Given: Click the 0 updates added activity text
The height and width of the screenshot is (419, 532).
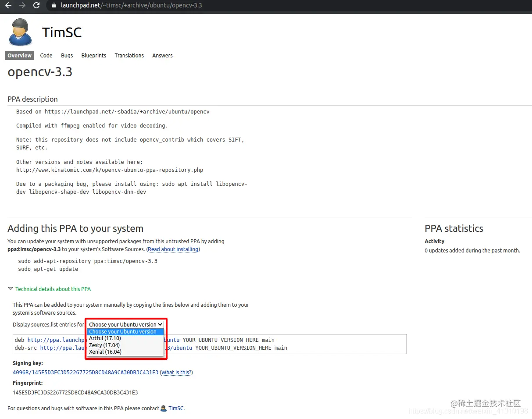Looking at the screenshot, I should pyautogui.click(x=472, y=251).
